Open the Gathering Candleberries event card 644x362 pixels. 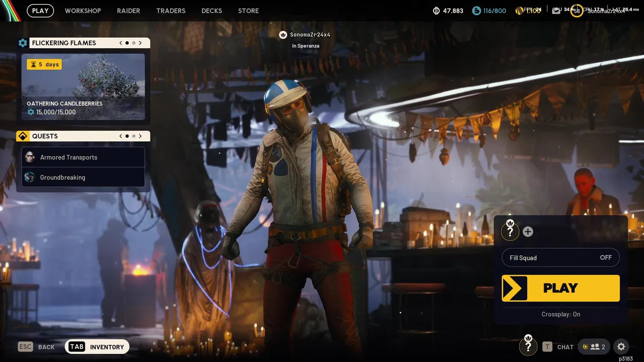(x=83, y=86)
